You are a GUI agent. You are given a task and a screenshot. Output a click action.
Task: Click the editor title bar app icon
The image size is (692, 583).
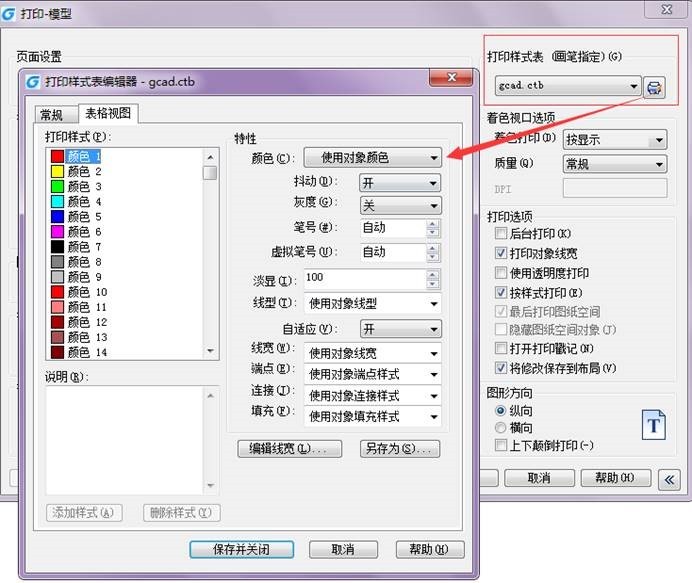pyautogui.click(x=34, y=82)
